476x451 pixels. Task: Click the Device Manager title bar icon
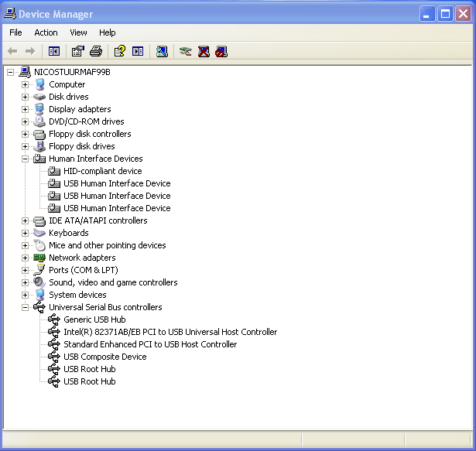[x=10, y=13]
